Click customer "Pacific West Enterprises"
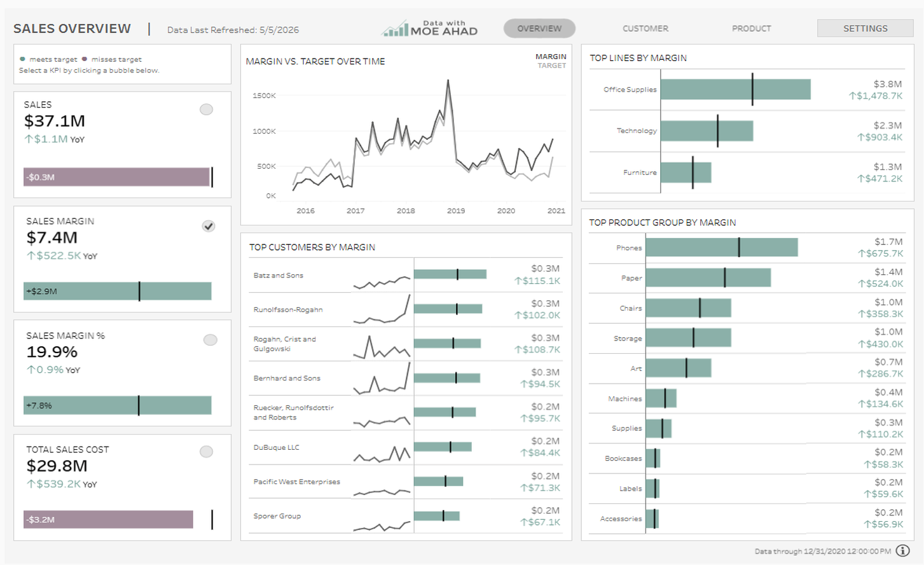The image size is (924, 565). tap(297, 482)
